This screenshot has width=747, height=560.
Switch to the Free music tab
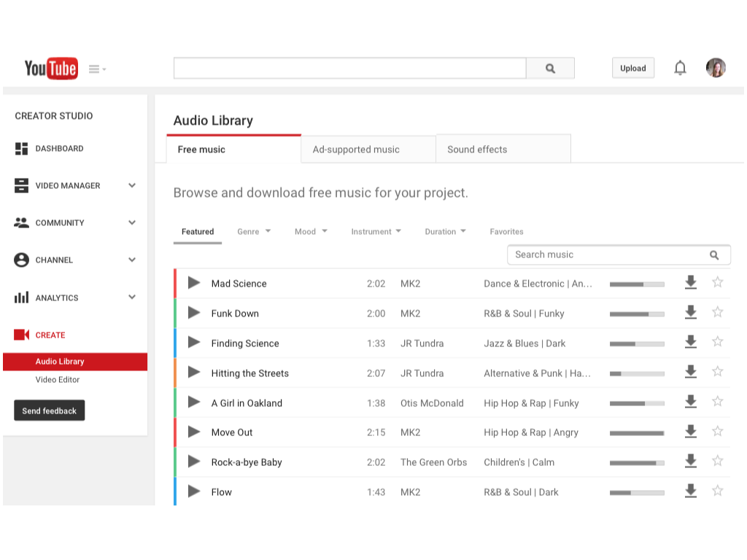pos(234,149)
